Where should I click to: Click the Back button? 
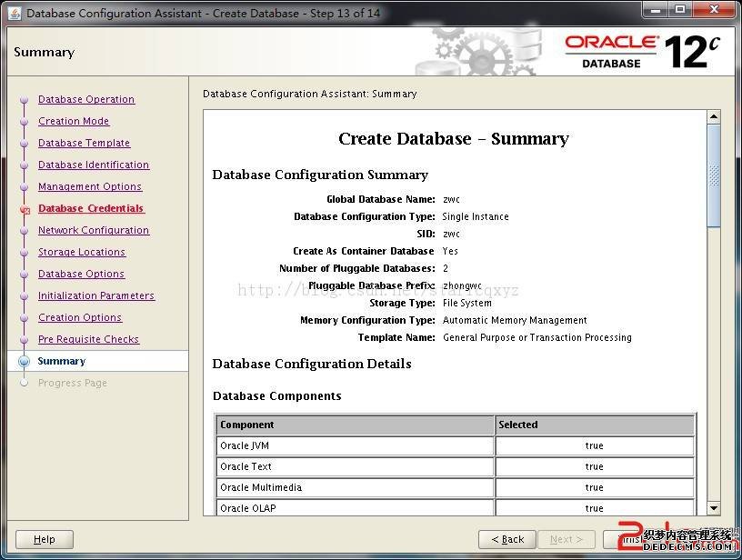click(x=506, y=539)
